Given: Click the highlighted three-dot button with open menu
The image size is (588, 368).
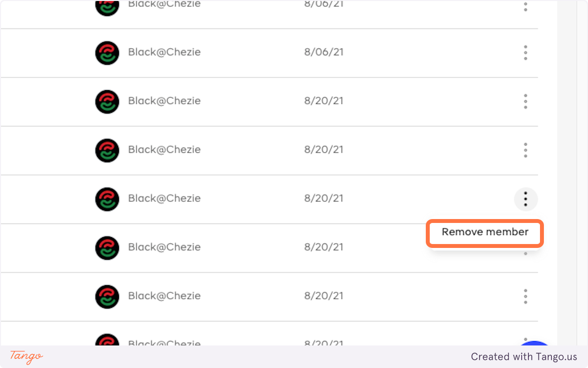Looking at the screenshot, I should (525, 199).
